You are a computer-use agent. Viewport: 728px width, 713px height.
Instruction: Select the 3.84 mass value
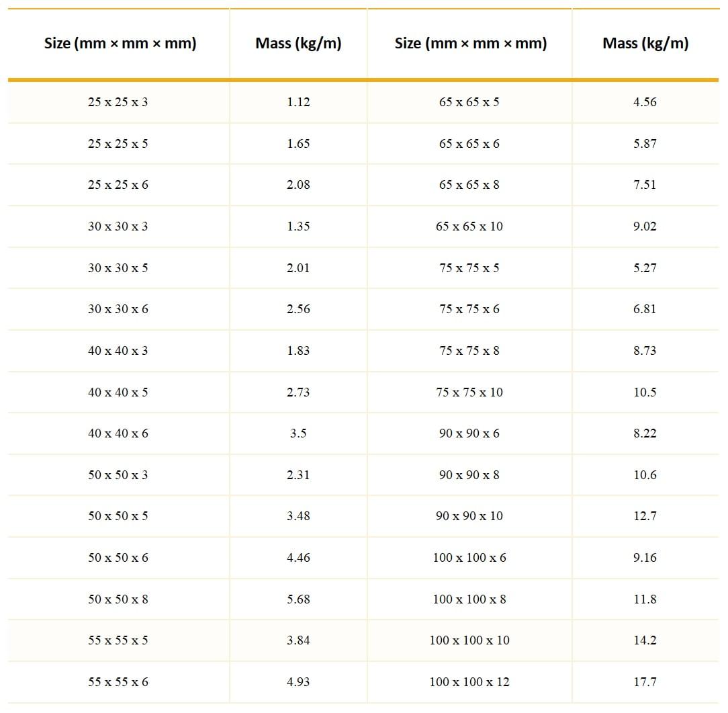pyautogui.click(x=298, y=640)
